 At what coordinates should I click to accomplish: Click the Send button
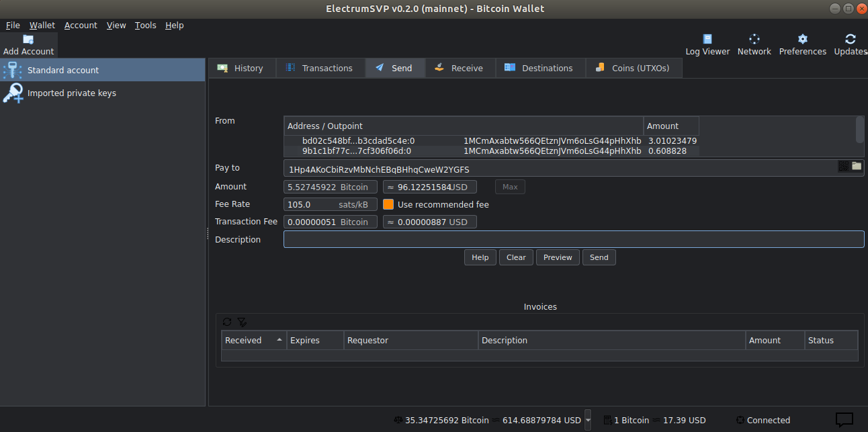[x=599, y=257]
